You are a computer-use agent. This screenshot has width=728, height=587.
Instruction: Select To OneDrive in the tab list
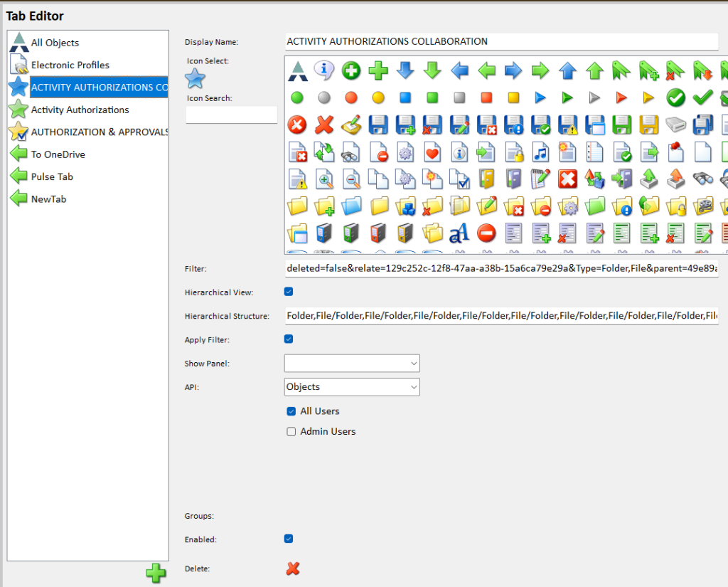(58, 154)
